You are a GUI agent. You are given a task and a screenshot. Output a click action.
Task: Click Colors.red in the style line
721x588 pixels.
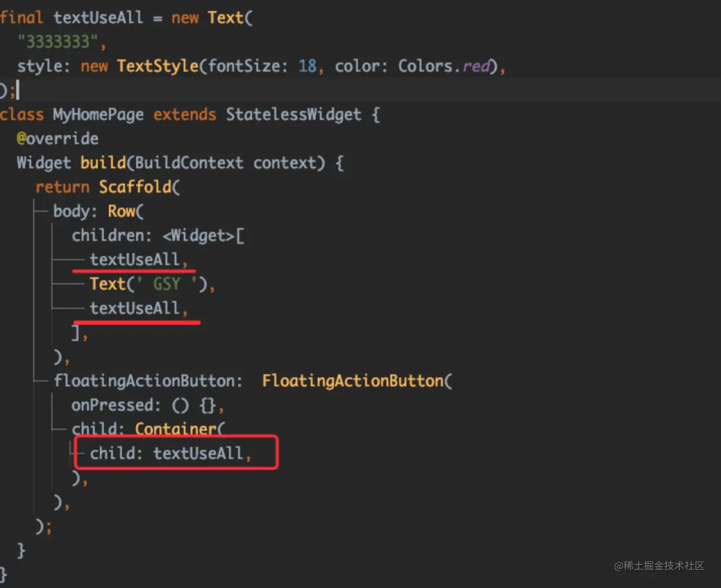[x=444, y=66]
